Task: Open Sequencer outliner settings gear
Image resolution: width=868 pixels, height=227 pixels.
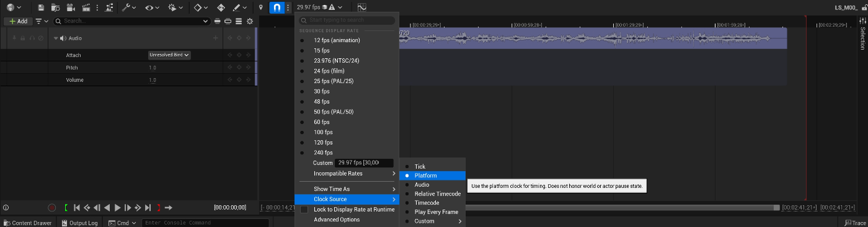Action: (x=250, y=21)
